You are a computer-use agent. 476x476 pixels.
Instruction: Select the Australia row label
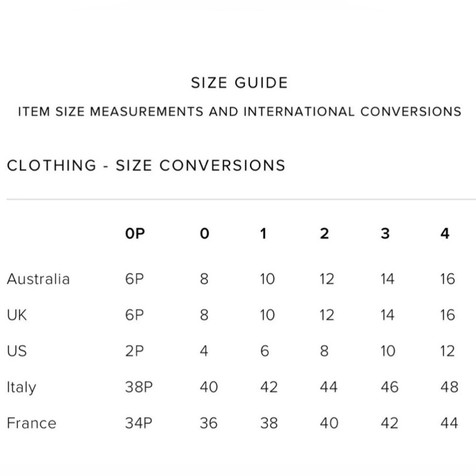click(x=38, y=279)
